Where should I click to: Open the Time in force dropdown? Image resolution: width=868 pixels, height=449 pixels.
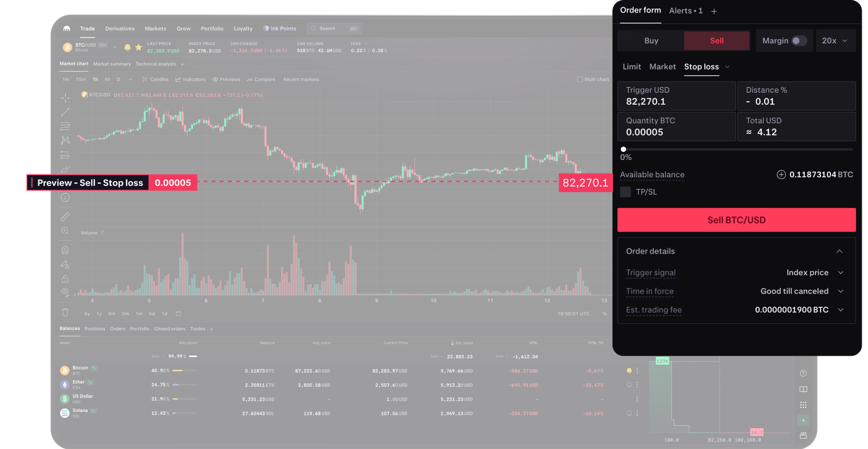coord(802,291)
